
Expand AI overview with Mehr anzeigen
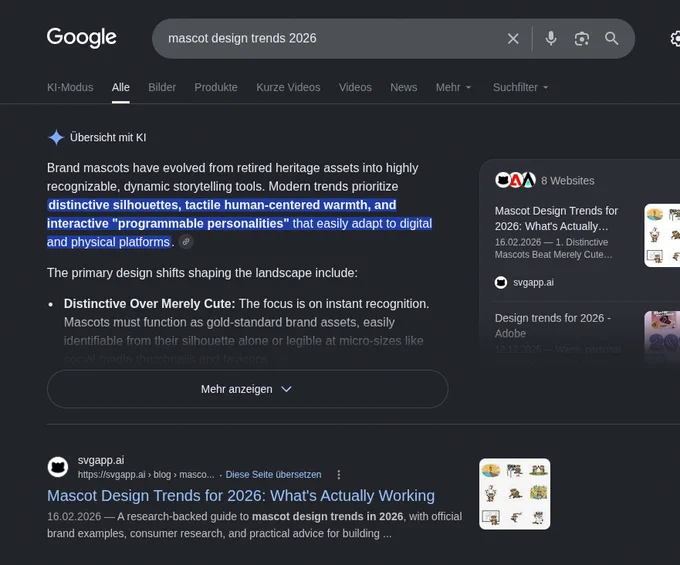point(247,389)
